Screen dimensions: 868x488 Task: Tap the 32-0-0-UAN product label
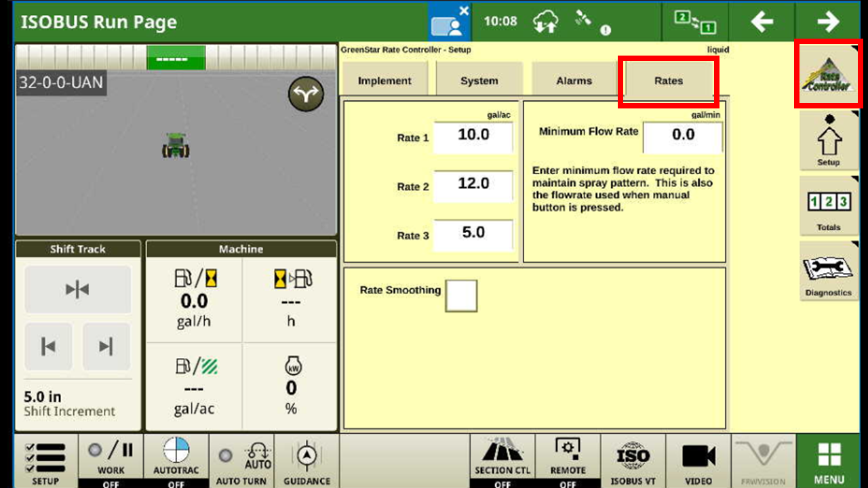pos(61,83)
